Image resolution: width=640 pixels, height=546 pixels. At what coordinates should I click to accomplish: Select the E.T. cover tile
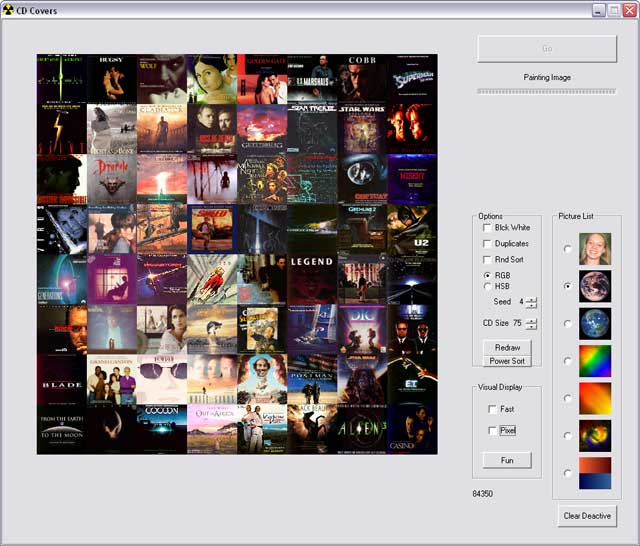[412, 379]
